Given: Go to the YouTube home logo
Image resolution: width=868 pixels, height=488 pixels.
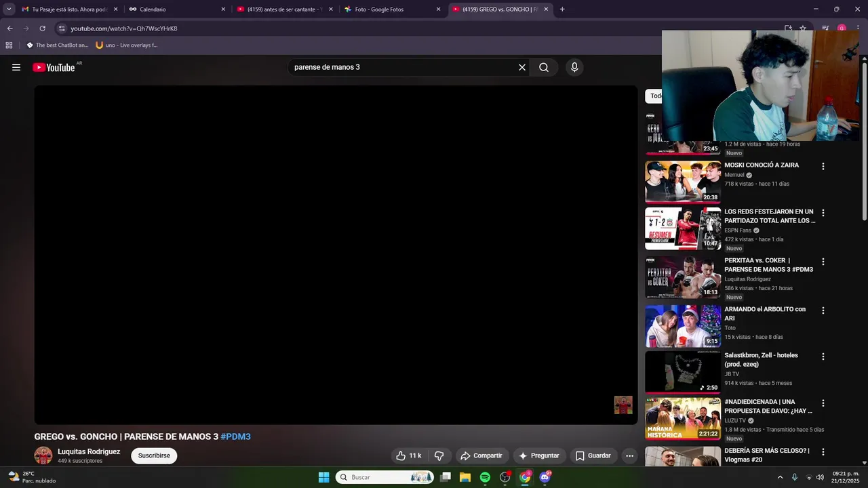Looking at the screenshot, I should pyautogui.click(x=54, y=67).
